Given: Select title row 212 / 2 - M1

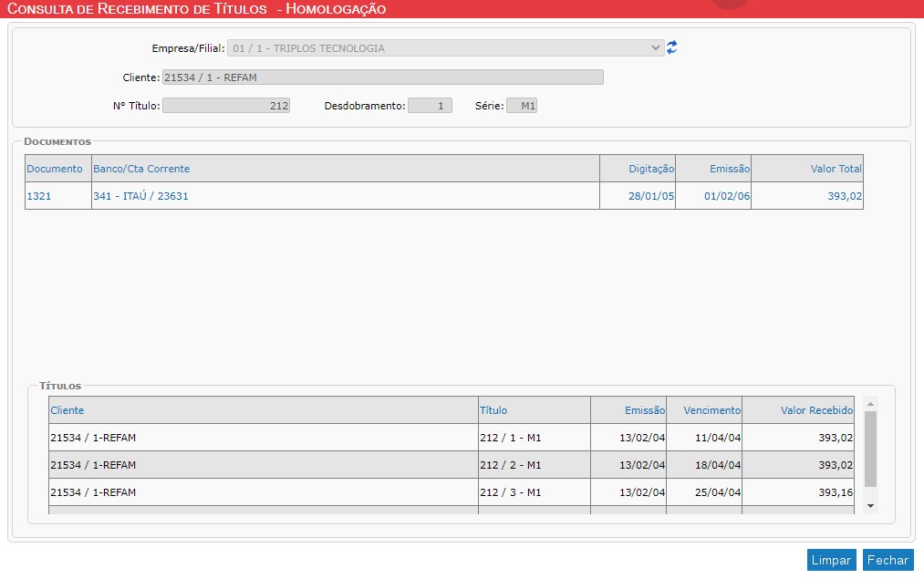Looking at the screenshot, I should 452,465.
